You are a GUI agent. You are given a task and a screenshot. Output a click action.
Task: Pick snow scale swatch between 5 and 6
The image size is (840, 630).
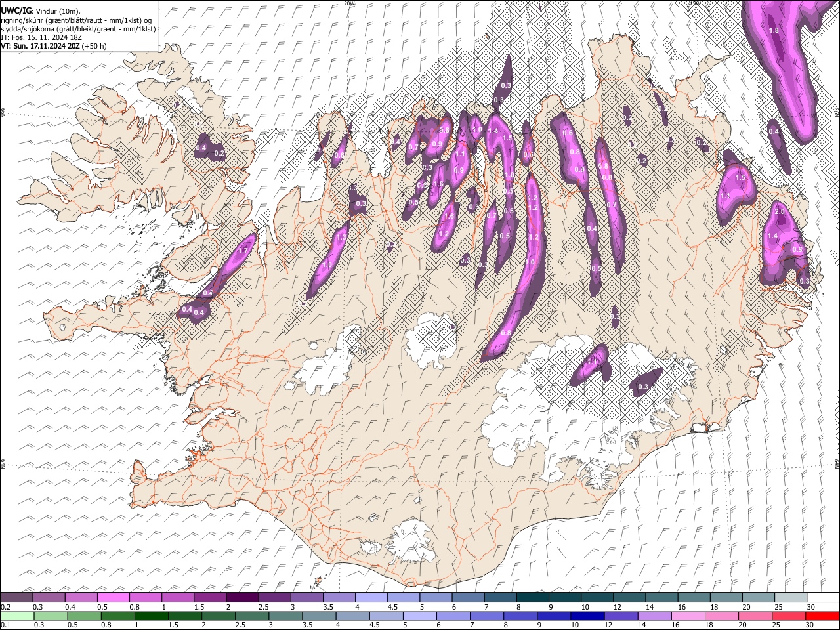click(436, 597)
